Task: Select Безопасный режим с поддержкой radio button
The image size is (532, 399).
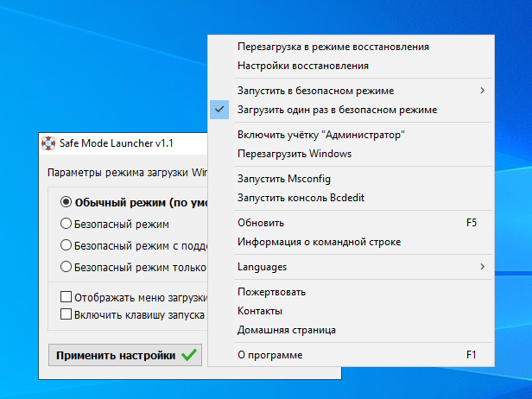Action: click(66, 245)
